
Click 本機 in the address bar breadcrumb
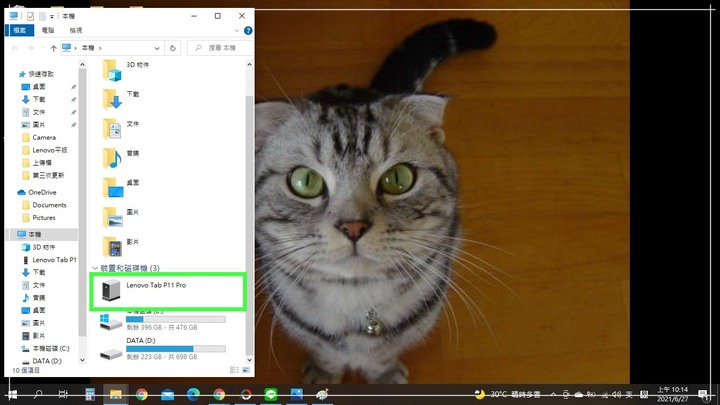pyautogui.click(x=88, y=48)
